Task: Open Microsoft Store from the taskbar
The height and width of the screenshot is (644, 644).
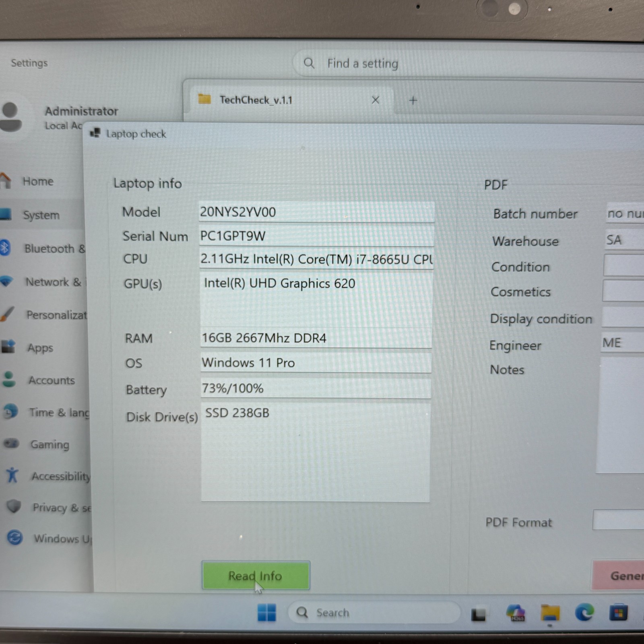Action: click(x=619, y=613)
